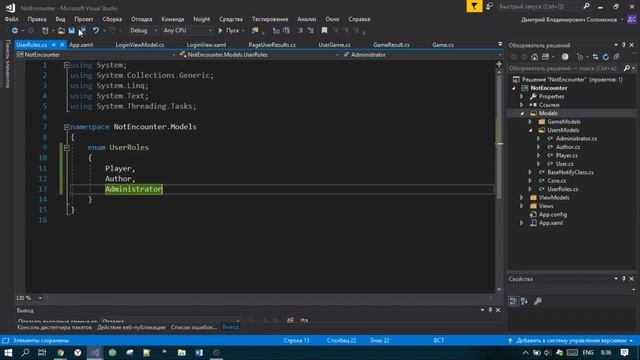
Task: Open the Сборка menu
Action: tap(112, 19)
